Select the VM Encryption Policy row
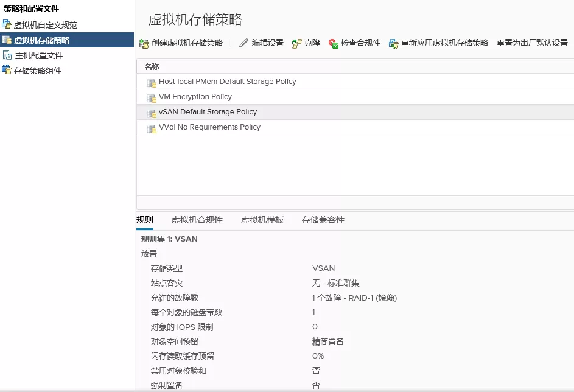Viewport: 574px width, 392px height. tap(195, 97)
